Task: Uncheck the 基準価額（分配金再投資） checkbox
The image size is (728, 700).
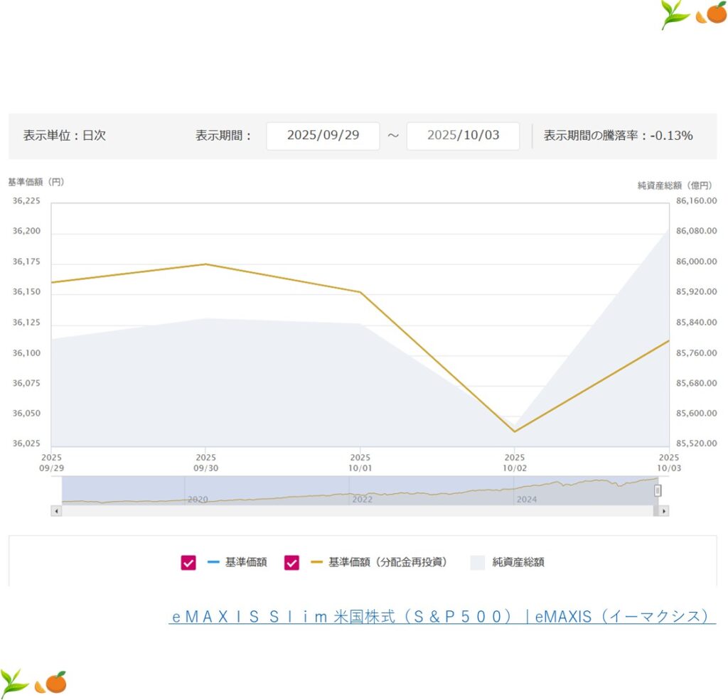Action: point(291,563)
